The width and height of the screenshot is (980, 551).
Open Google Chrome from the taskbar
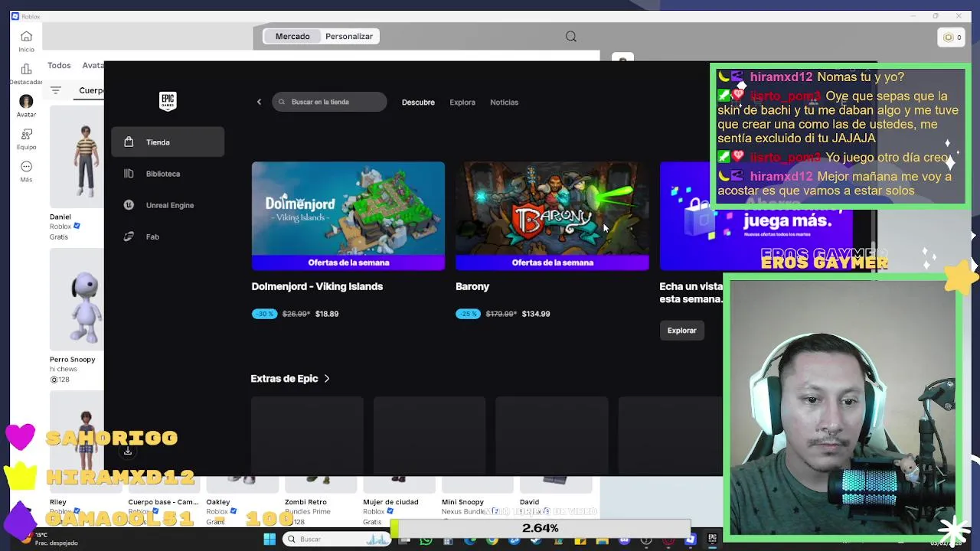tap(492, 540)
